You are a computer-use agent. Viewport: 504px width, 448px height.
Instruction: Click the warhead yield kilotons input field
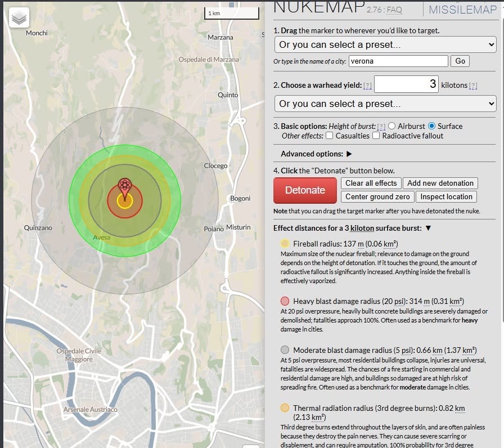pyautogui.click(x=406, y=84)
